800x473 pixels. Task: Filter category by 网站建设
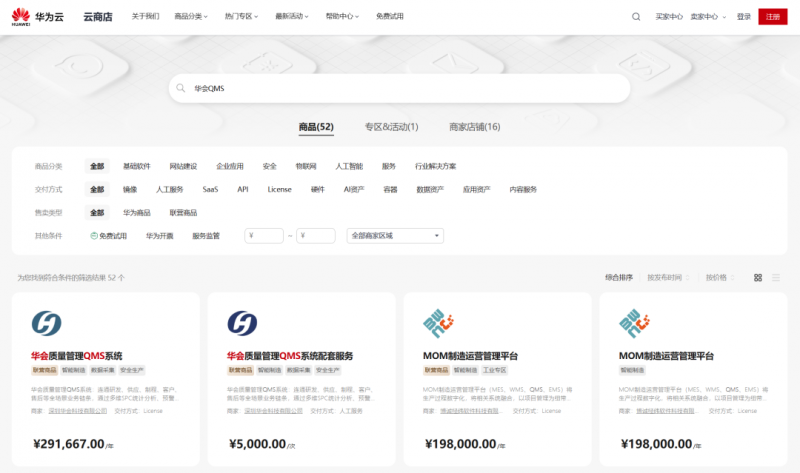tap(183, 166)
